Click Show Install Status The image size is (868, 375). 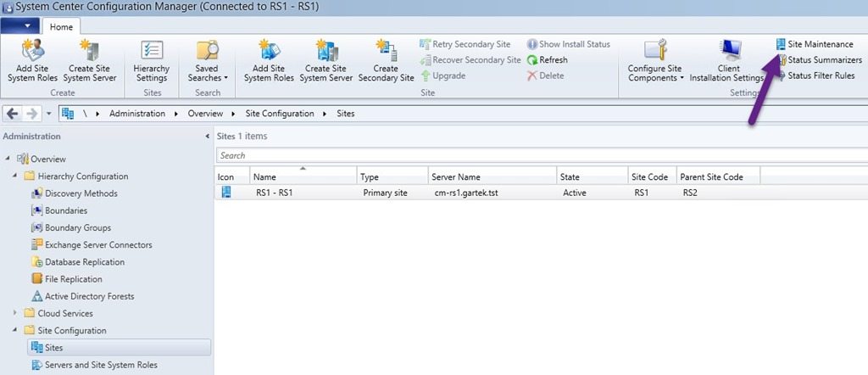[568, 44]
